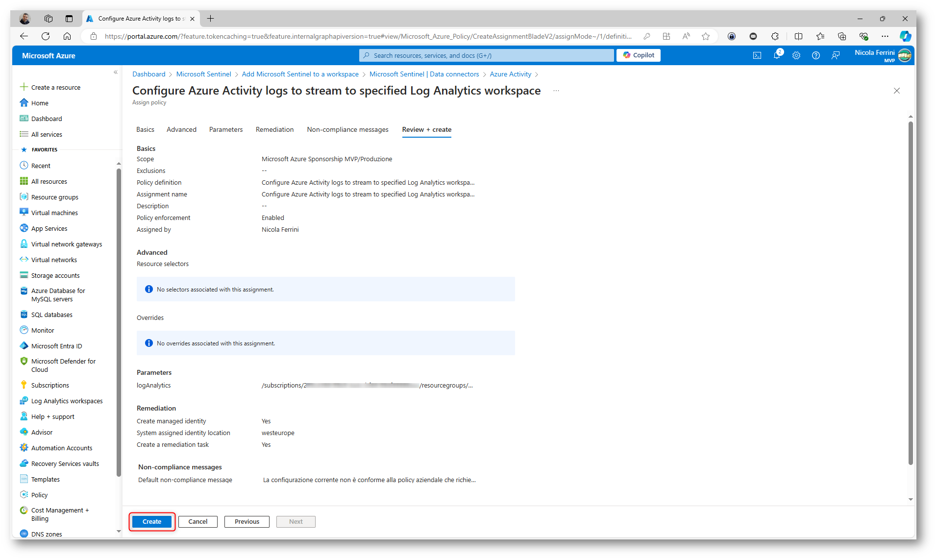
Task: Add page to browser favorites star
Action: pyautogui.click(x=705, y=36)
